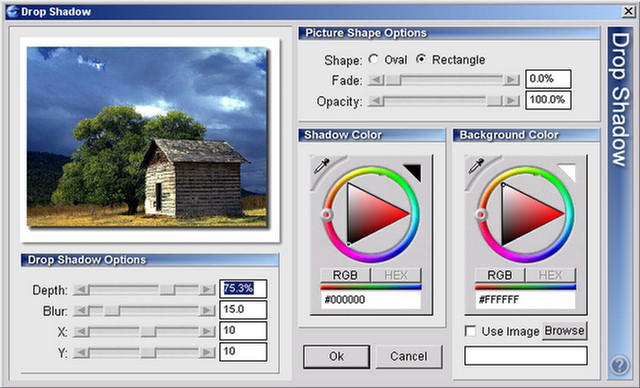Pick background color with eyedropper tool

tap(476, 166)
